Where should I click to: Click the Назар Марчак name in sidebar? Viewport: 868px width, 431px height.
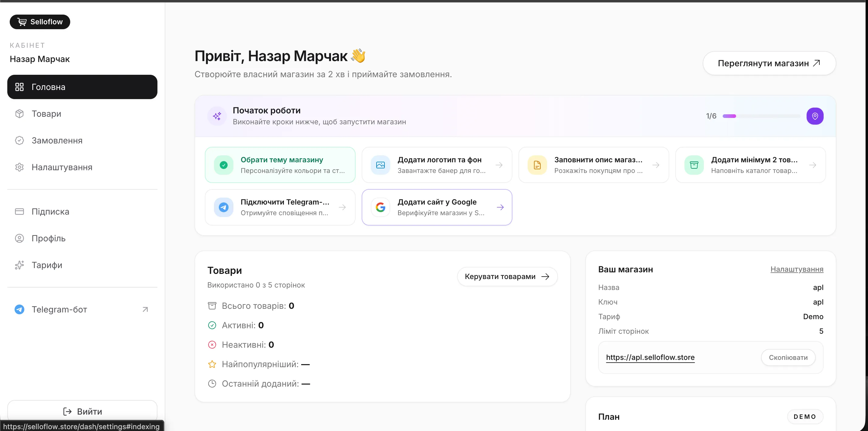pos(40,59)
